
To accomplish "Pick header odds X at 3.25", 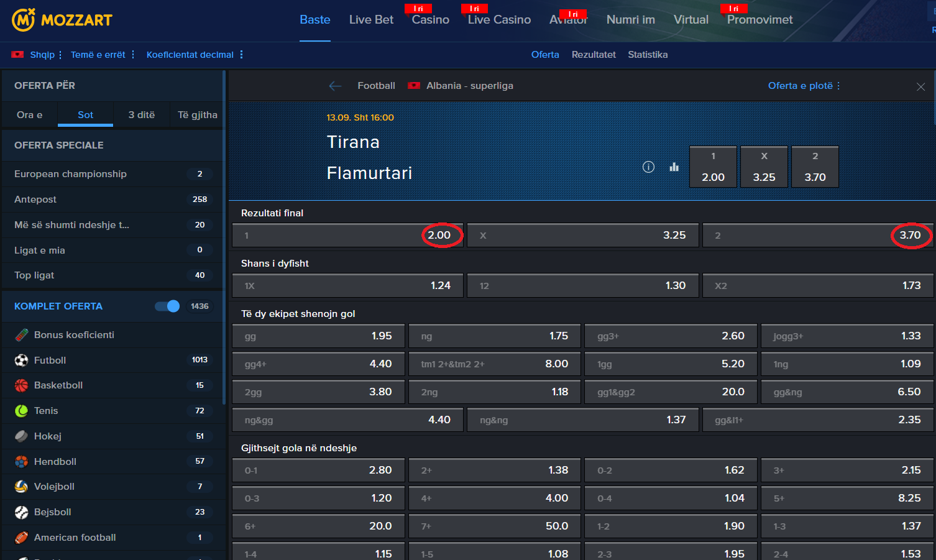I will point(764,167).
